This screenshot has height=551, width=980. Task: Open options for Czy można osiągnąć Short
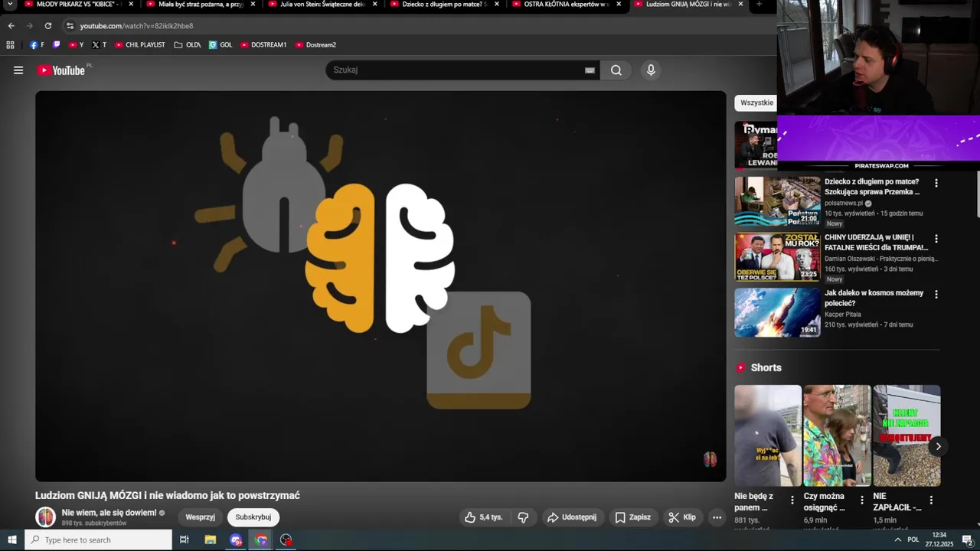(861, 500)
